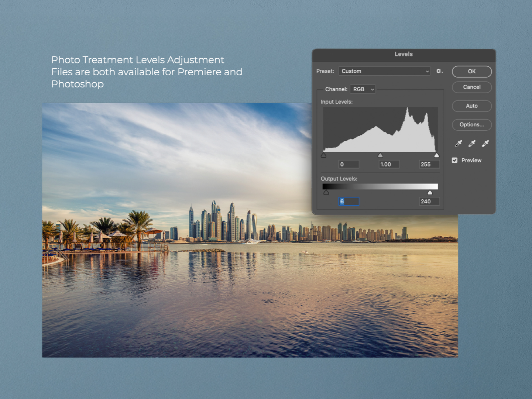Click the output shadow slider handle
The height and width of the screenshot is (399, 532).
click(326, 192)
